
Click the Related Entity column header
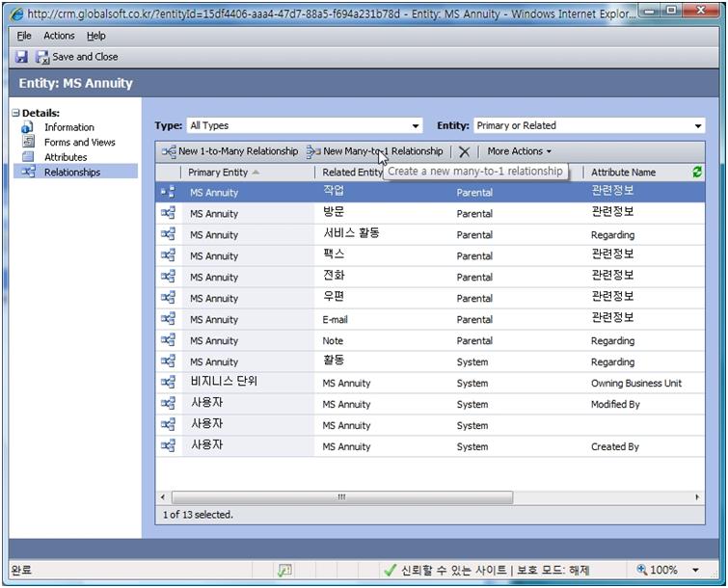coord(353,173)
